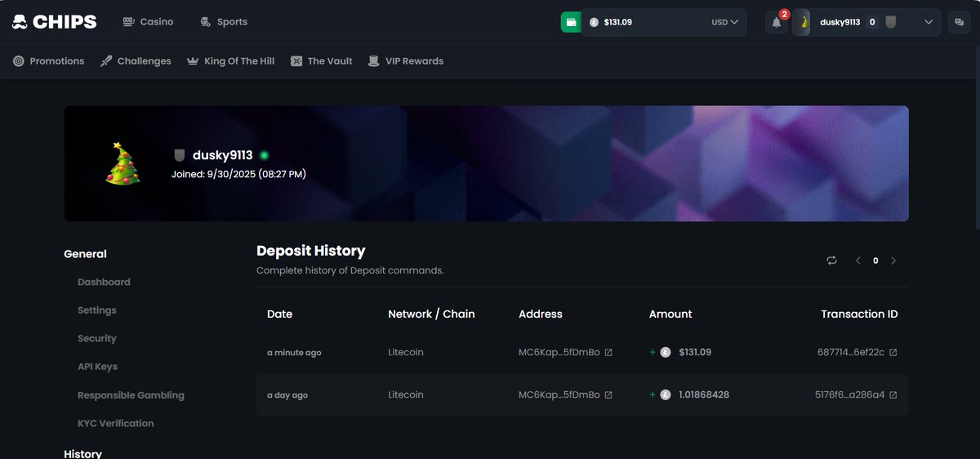
Task: Go to previous deposit history page
Action: pos(858,261)
